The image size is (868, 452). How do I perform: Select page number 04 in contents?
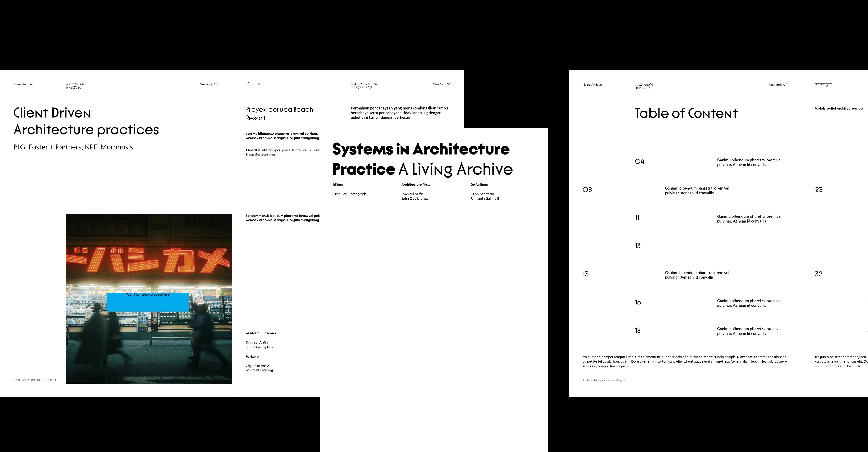[x=639, y=162]
